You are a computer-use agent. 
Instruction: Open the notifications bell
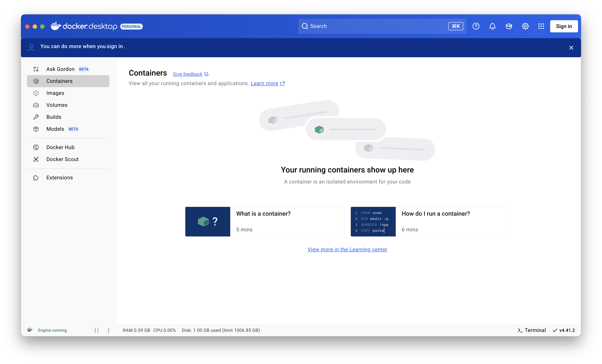coord(492,26)
